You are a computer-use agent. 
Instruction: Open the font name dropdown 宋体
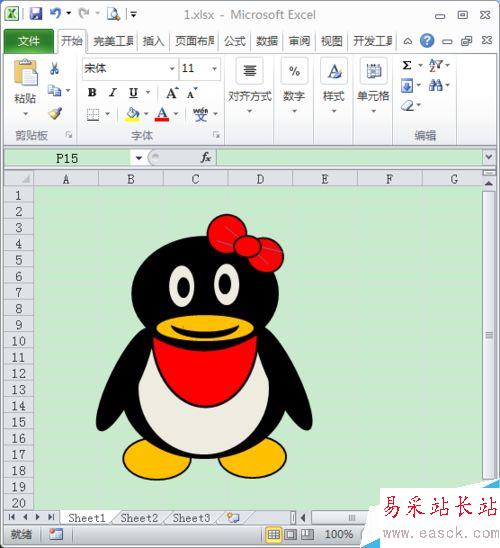tap(172, 68)
